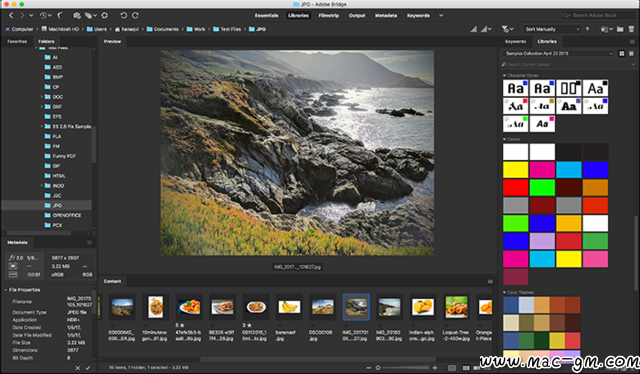Switch to Metadata workspace
Image resolution: width=640 pixels, height=374 pixels.
[x=386, y=16]
